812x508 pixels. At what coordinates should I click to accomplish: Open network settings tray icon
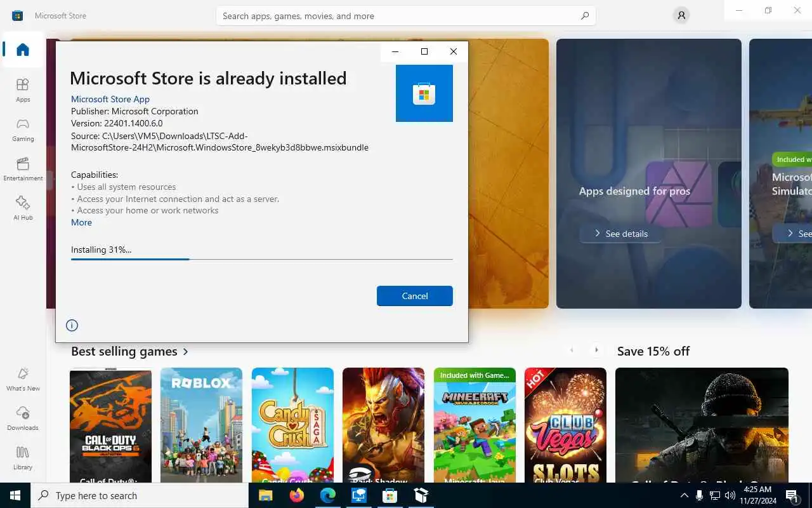click(x=715, y=495)
